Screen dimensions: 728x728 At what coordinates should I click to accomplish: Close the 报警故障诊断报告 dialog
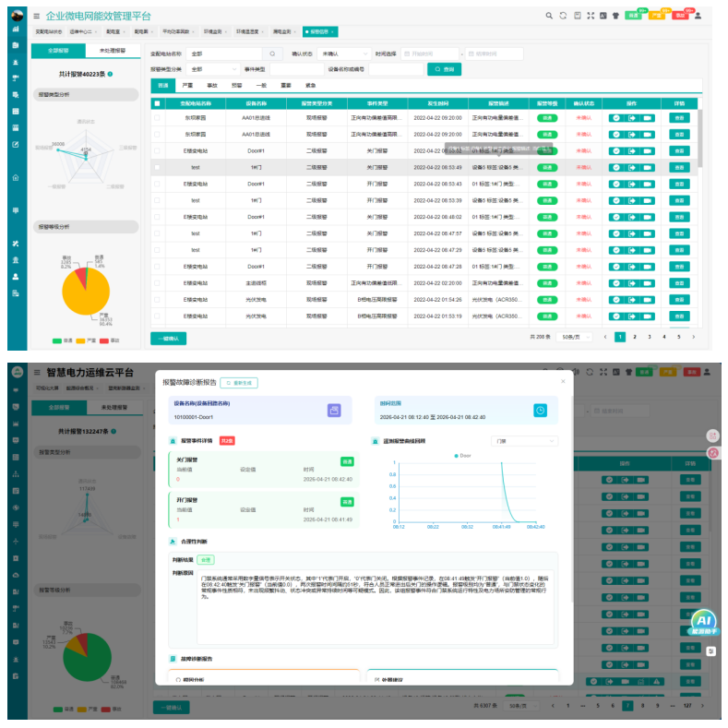[x=563, y=381]
